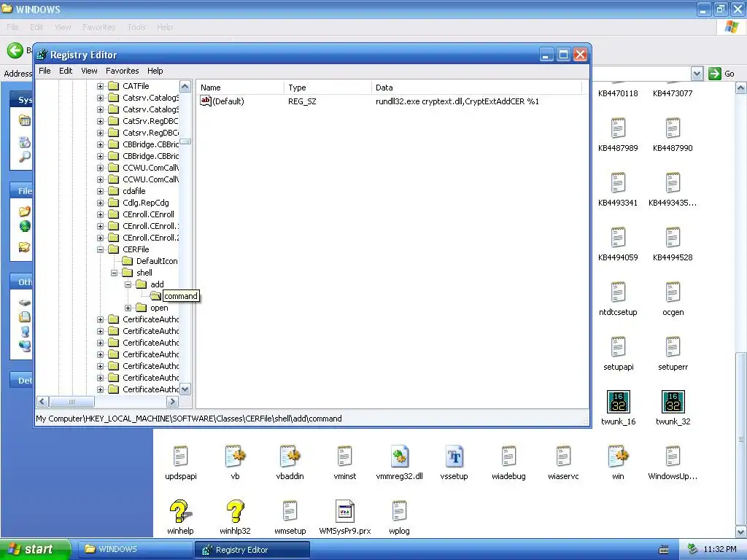Open the View menu in Registry Editor

click(x=88, y=71)
